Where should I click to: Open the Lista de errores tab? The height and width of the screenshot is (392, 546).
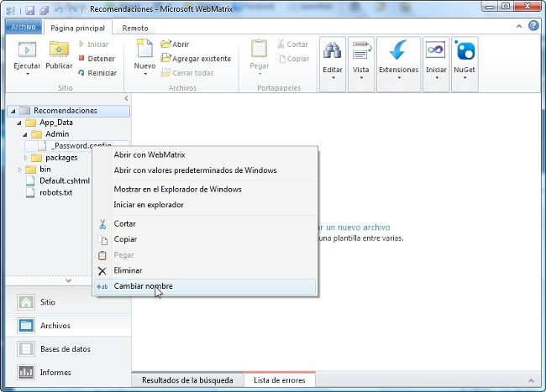(280, 381)
